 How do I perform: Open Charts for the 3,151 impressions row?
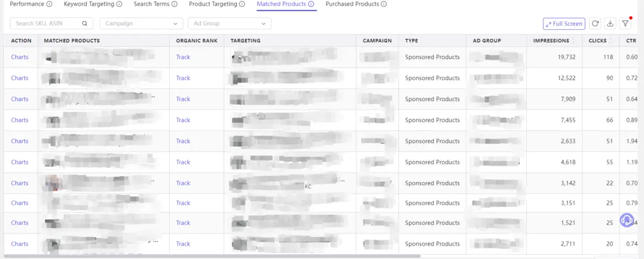click(20, 203)
